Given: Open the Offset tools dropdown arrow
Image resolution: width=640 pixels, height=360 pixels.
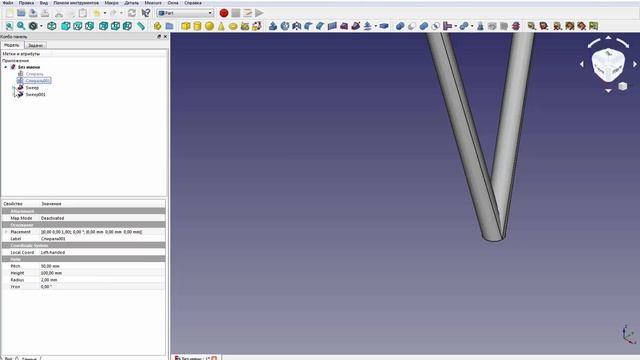Looking at the screenshot, I should click(x=376, y=26).
